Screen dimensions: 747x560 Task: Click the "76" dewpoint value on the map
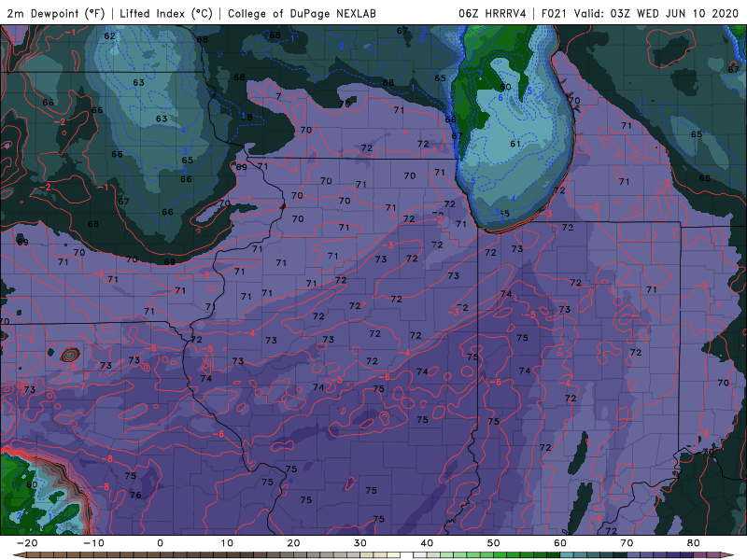135,495
